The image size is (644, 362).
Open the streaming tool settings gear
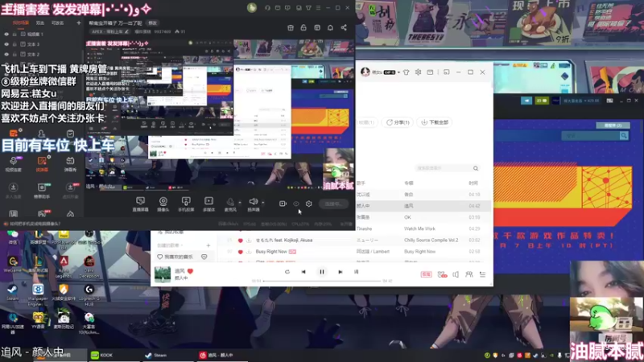(x=309, y=204)
